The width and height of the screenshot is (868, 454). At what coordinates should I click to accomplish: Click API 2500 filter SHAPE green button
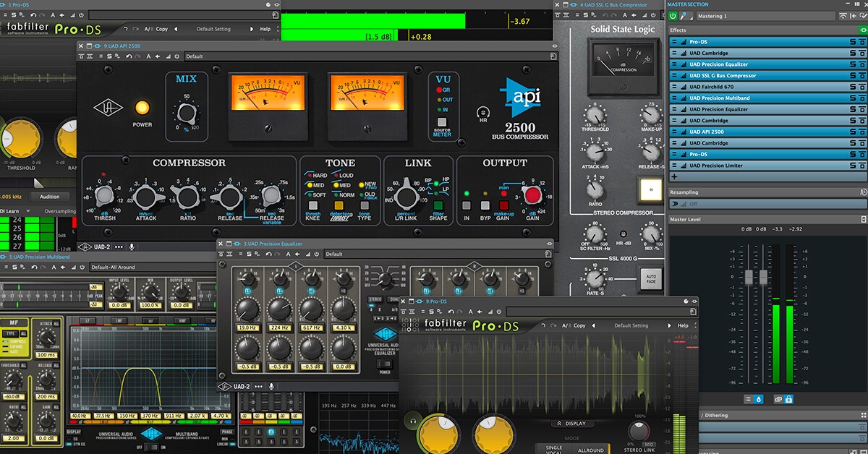point(438,205)
